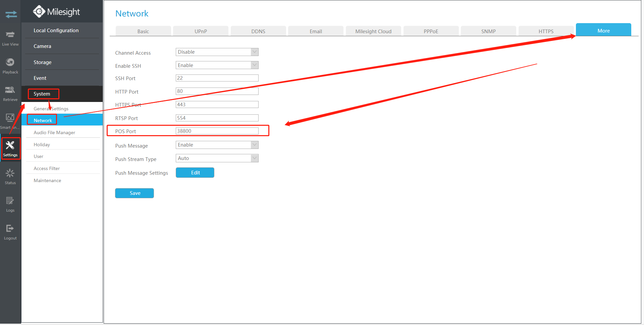Open the Maintenance page
This screenshot has width=644, height=325.
tap(62, 180)
